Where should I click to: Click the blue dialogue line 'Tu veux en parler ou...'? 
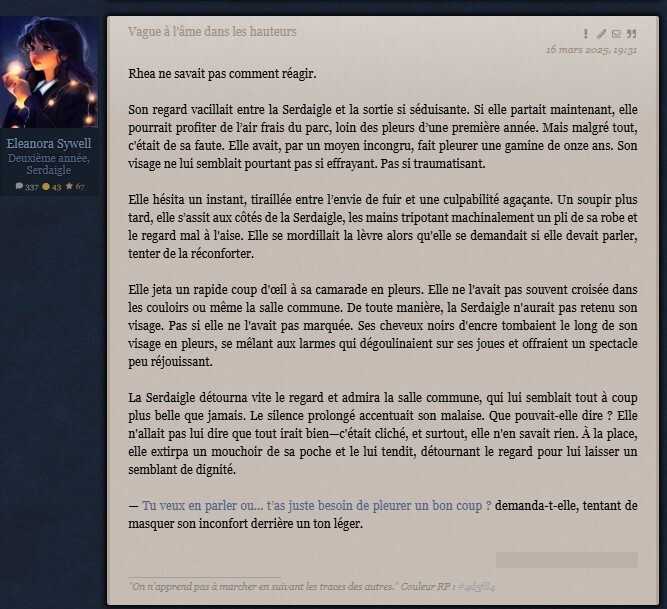click(316, 506)
